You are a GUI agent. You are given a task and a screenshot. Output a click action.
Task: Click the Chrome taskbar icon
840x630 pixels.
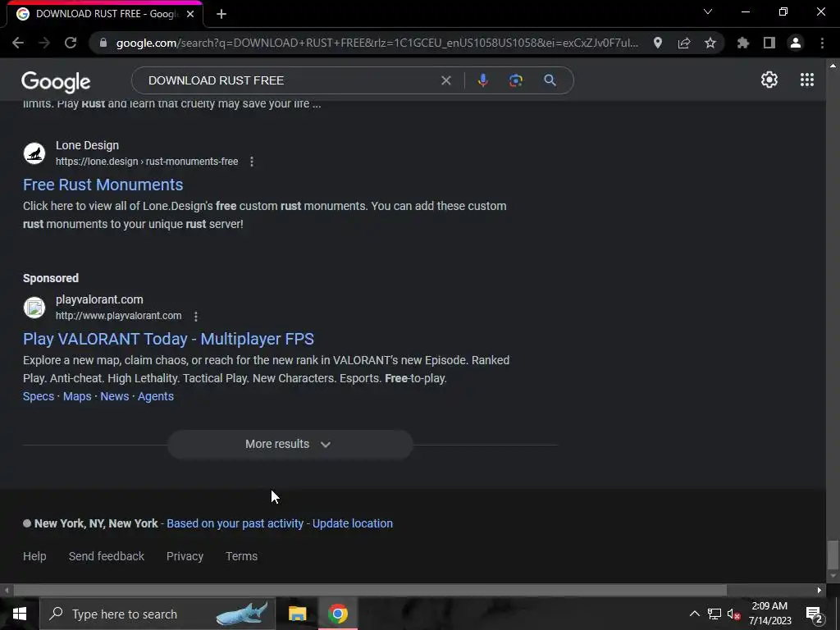tap(338, 614)
